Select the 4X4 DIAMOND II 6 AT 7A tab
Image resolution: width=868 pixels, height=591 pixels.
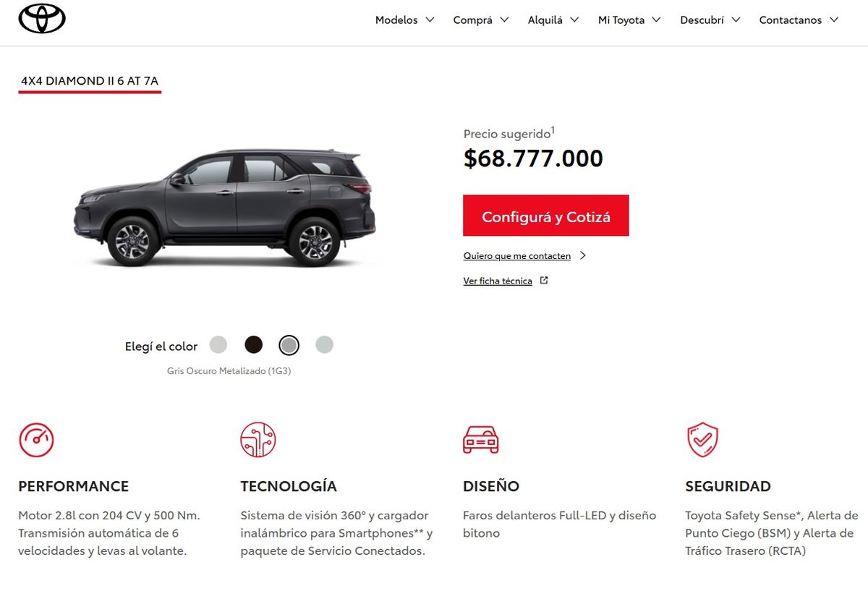pyautogui.click(x=90, y=82)
